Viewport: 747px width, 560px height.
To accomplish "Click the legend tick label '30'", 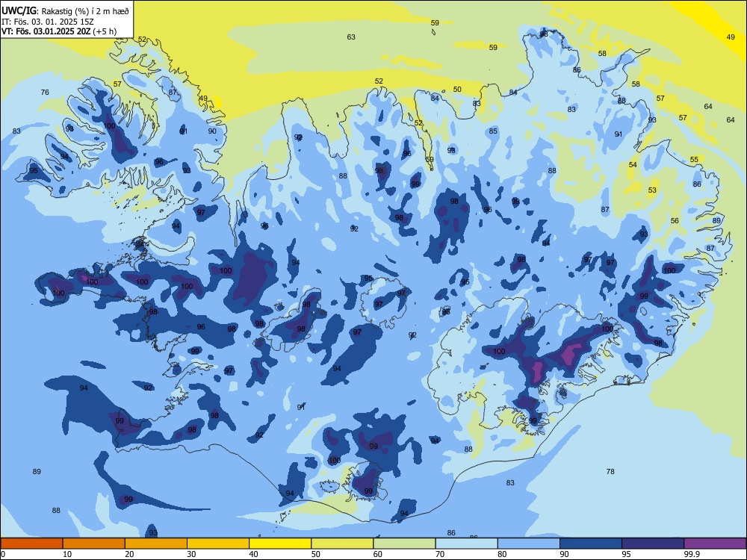I will click(191, 554).
